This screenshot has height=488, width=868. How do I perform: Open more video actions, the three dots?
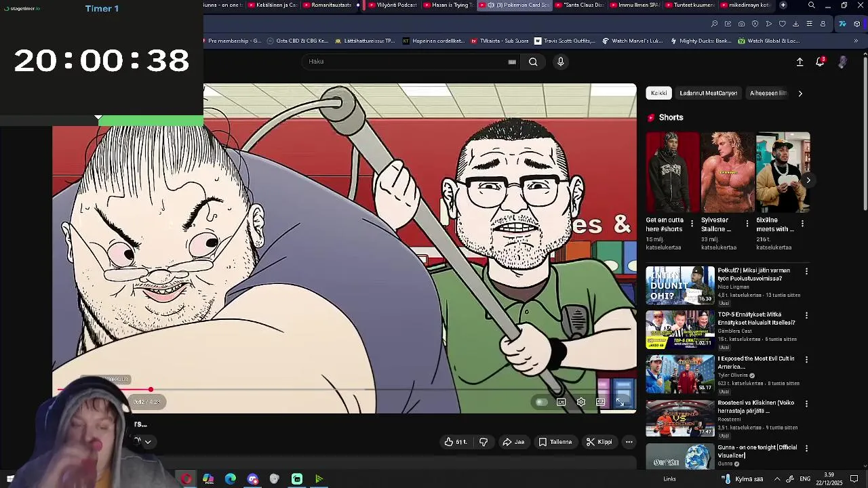coord(629,442)
